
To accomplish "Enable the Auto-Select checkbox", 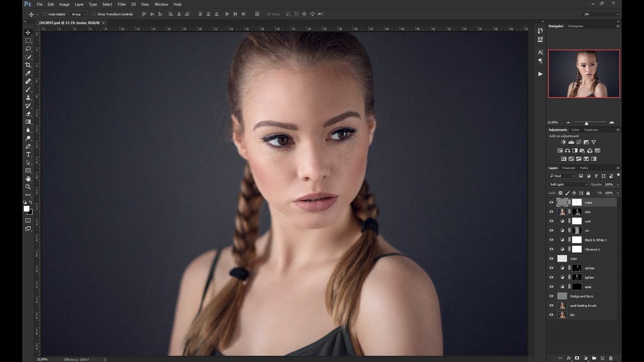I will (46, 14).
